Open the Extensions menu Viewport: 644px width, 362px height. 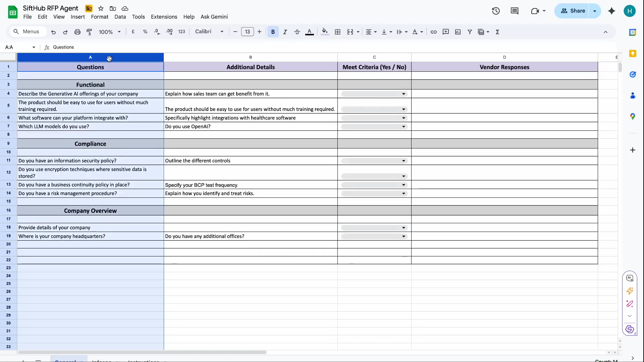pyautogui.click(x=164, y=17)
